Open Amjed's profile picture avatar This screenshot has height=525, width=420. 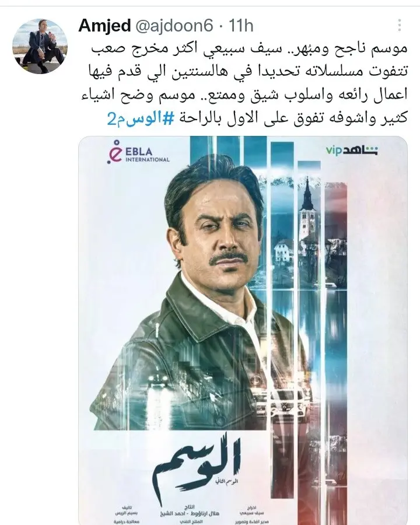tap(40, 46)
